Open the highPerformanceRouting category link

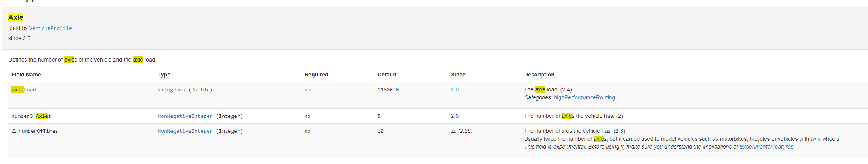pyautogui.click(x=584, y=97)
